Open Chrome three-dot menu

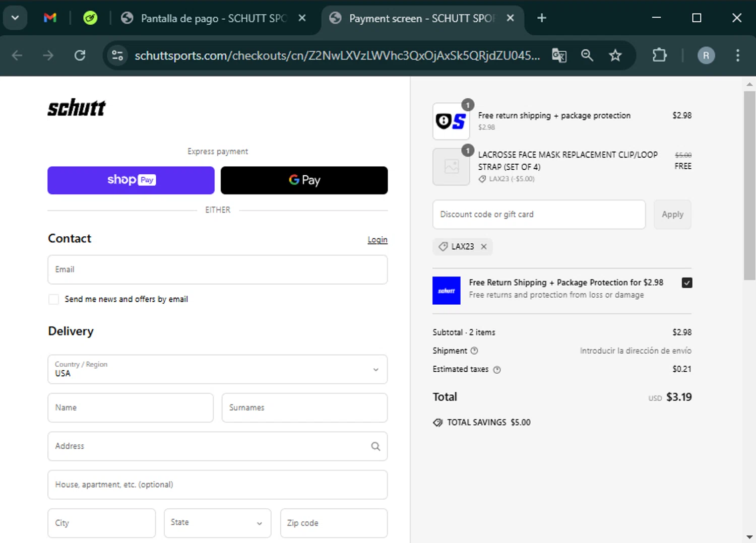[737, 55]
